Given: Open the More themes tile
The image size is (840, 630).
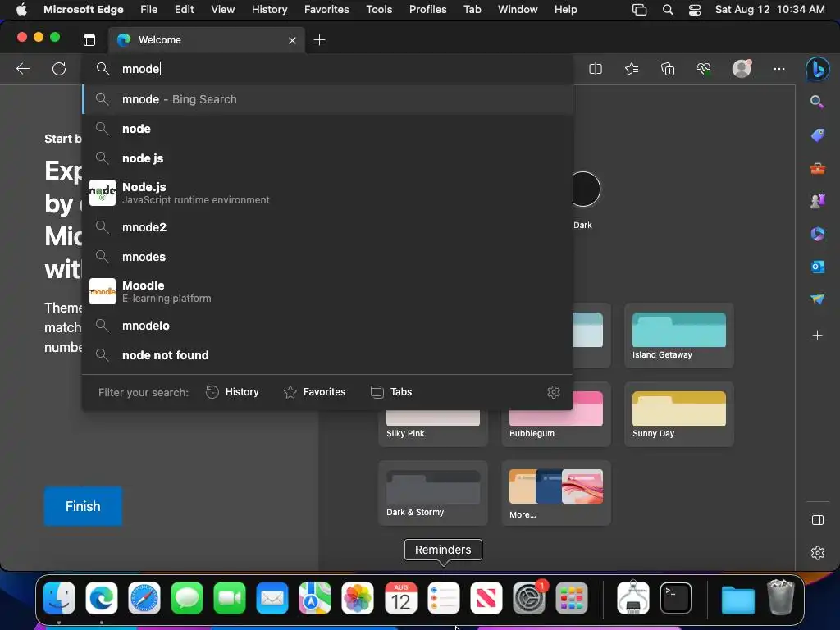Looking at the screenshot, I should click(556, 493).
